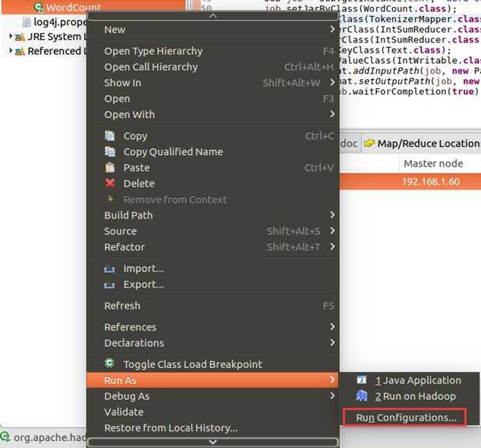Expand the Build Path submenu arrow
The height and width of the screenshot is (448, 481).
click(x=332, y=215)
